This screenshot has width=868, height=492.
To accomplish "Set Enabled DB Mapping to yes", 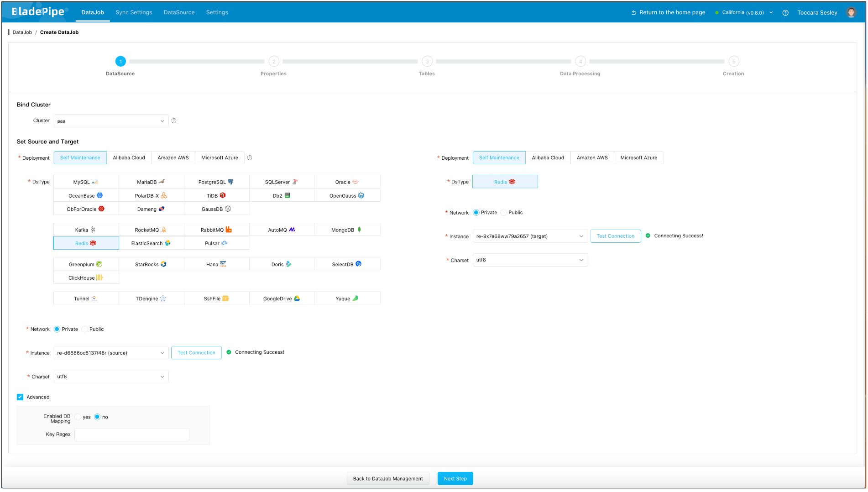I will pyautogui.click(x=78, y=417).
